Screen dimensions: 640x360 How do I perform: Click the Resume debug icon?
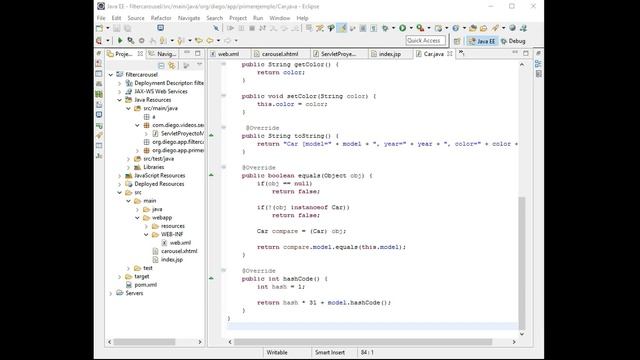click(x=230, y=28)
